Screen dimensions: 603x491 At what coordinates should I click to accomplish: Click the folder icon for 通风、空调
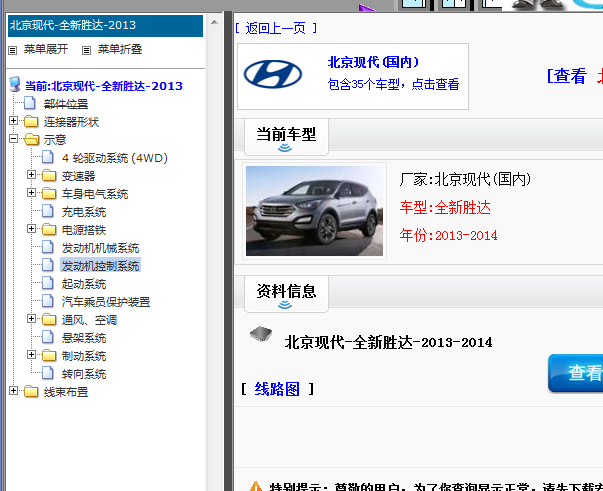tap(49, 320)
